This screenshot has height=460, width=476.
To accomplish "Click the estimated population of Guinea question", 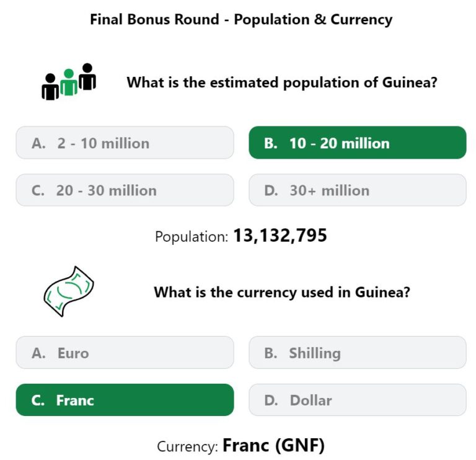I will [x=282, y=82].
